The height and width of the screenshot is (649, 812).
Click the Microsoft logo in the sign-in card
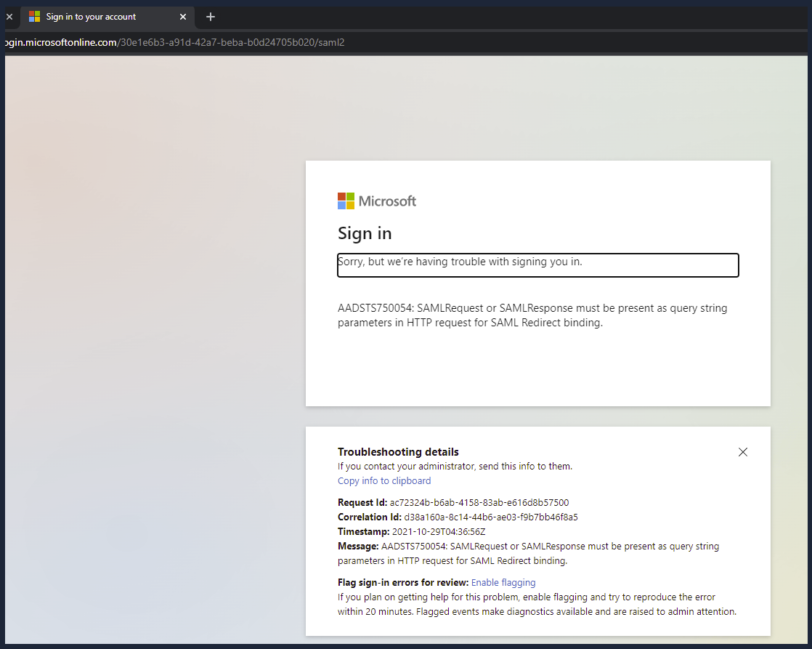[x=376, y=201]
